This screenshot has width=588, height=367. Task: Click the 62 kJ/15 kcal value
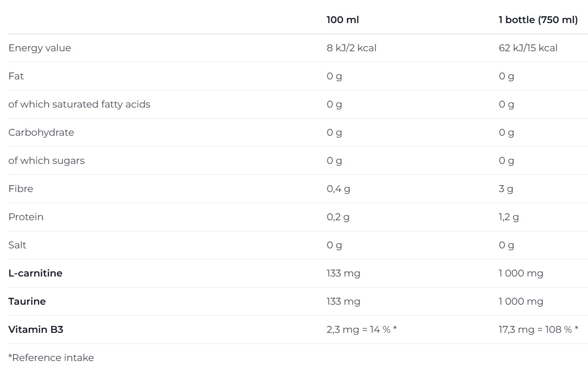pos(528,48)
